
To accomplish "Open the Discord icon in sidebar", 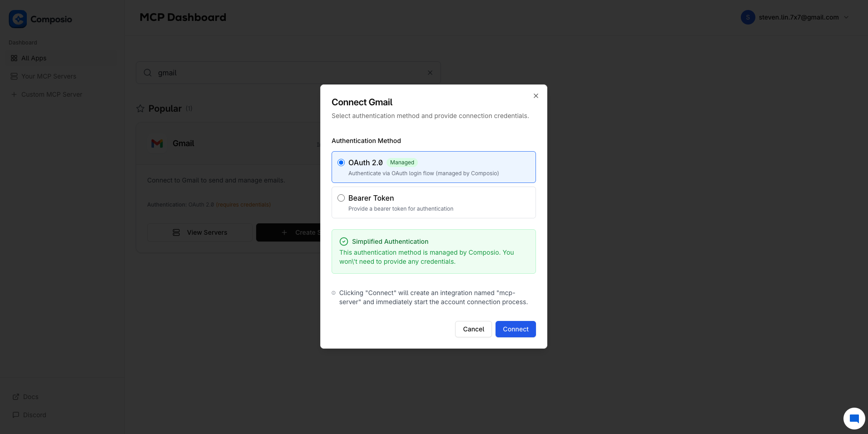I will pos(16,414).
